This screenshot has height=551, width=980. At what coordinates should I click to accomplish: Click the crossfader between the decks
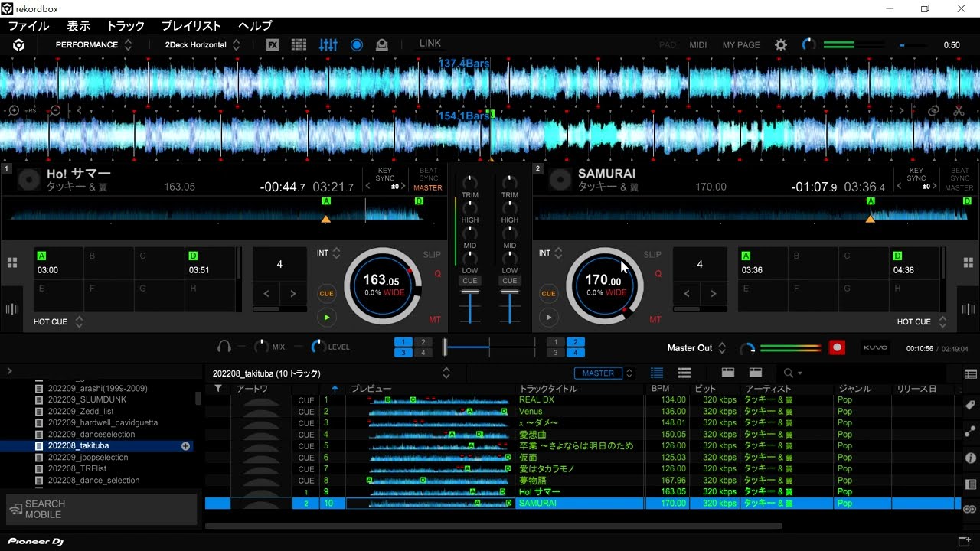pos(490,347)
